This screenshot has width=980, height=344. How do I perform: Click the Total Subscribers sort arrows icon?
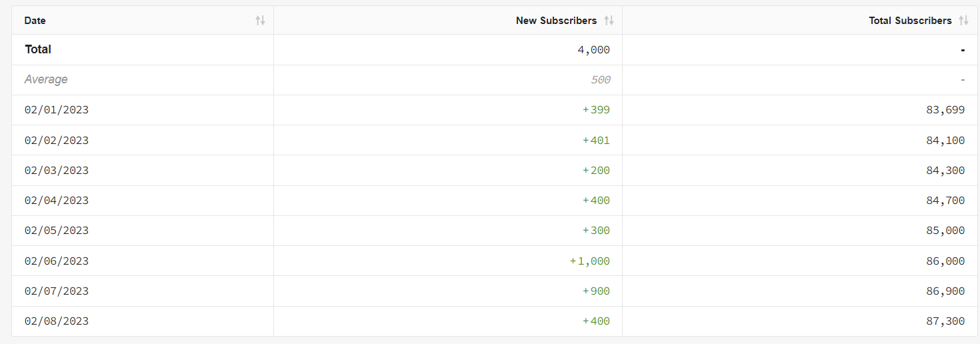pyautogui.click(x=963, y=21)
